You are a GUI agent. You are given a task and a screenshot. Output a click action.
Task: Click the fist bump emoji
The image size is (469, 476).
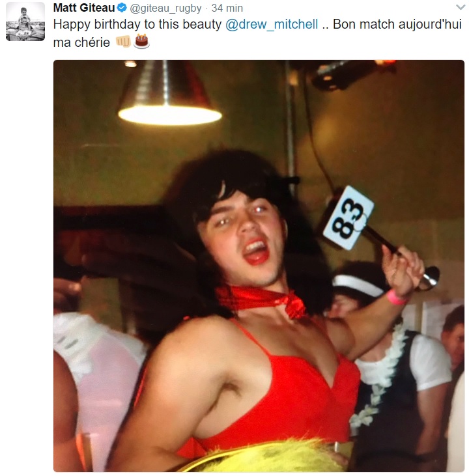pos(123,42)
